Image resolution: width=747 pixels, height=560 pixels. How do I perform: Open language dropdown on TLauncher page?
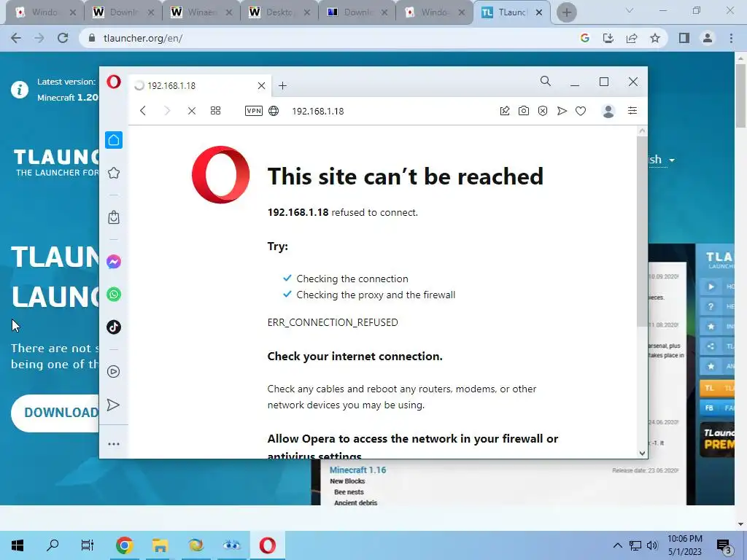click(662, 160)
